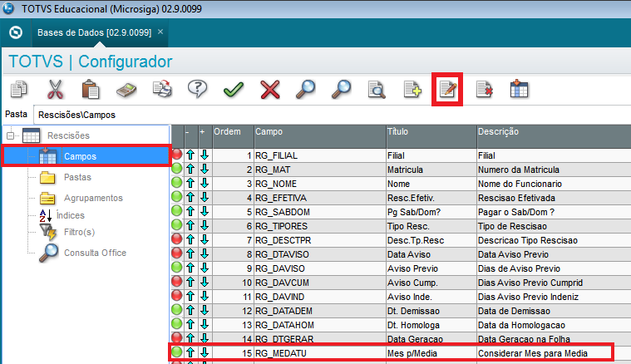Viewport: 631px width, 364px height.
Task: Toggle green status circle for RG_MEDATU
Action: [x=177, y=352]
